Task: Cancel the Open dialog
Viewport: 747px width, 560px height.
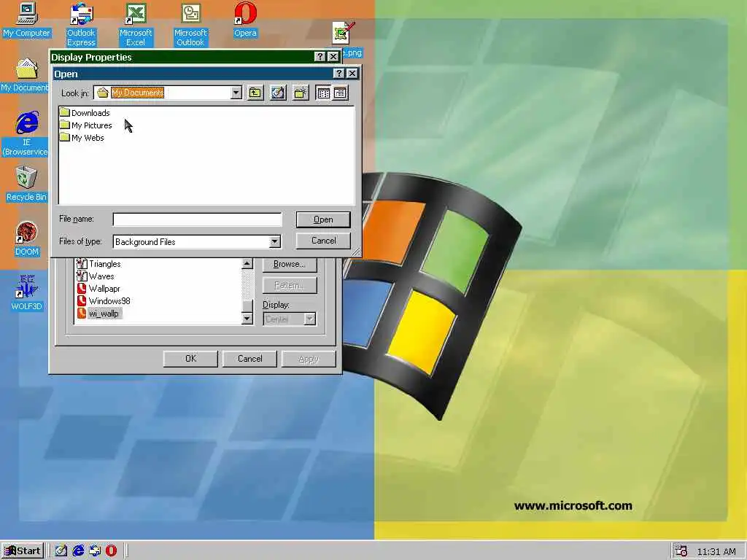Action: [323, 241]
